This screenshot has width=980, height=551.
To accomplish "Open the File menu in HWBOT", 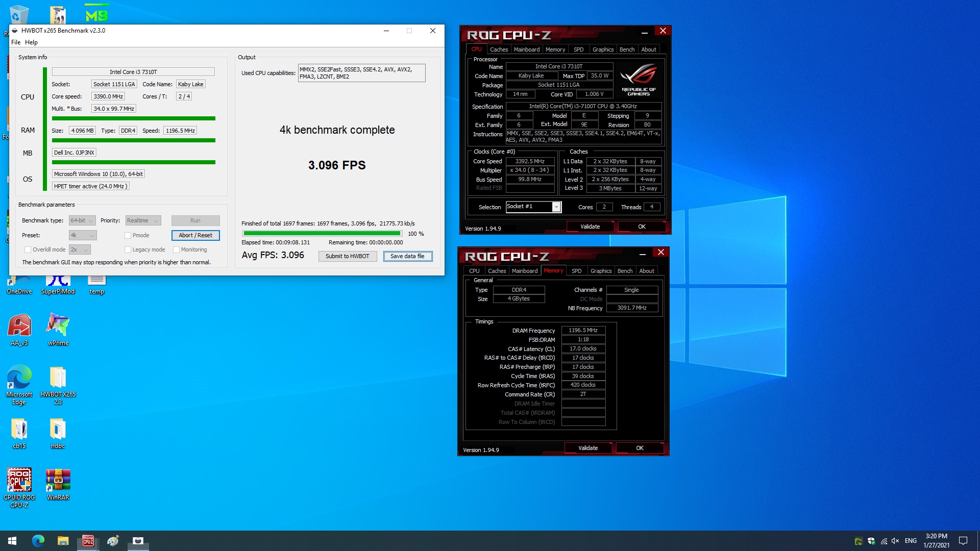I will (x=16, y=42).
